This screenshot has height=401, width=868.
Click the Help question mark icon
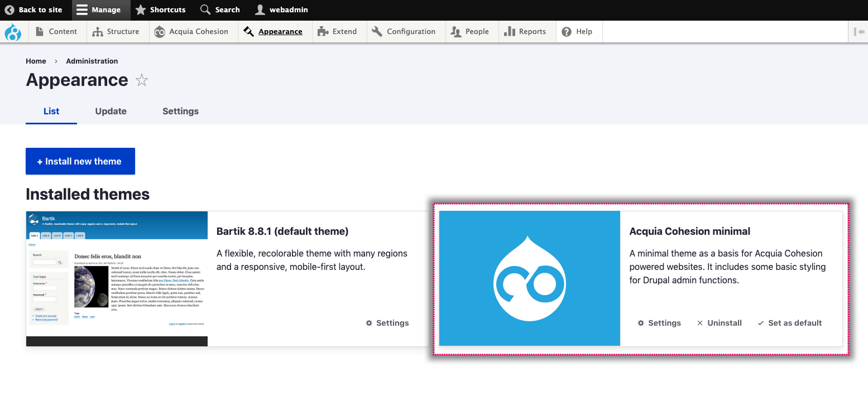567,32
